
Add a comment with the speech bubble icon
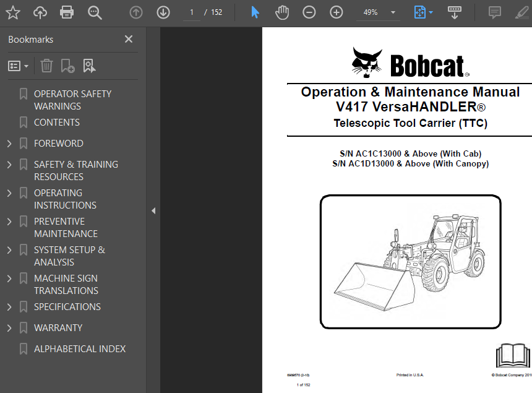(x=495, y=12)
